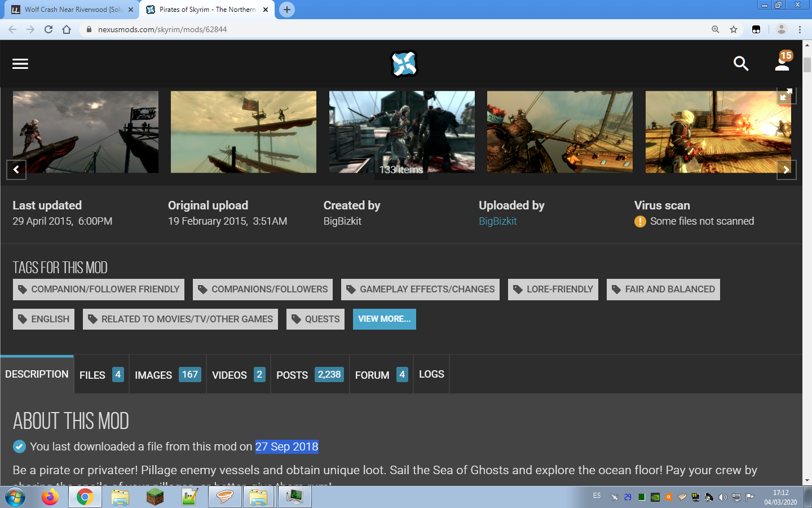
Task: Open the volume speaker tray icon
Action: pyautogui.click(x=723, y=497)
